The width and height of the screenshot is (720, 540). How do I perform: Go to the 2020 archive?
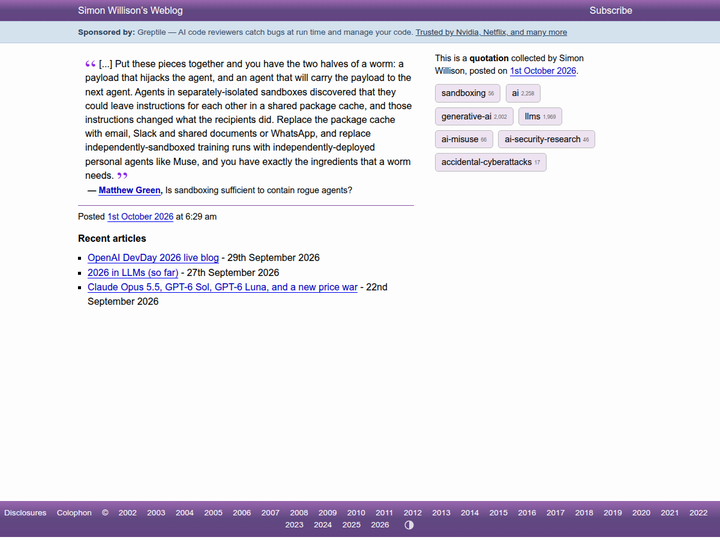641,513
